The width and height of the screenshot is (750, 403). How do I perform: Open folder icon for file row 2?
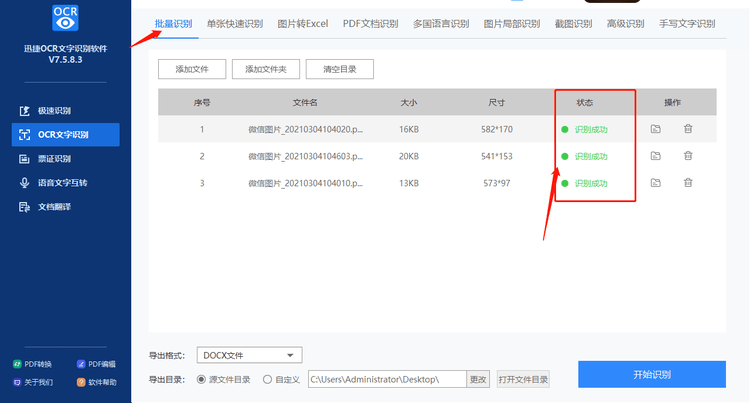click(x=655, y=156)
